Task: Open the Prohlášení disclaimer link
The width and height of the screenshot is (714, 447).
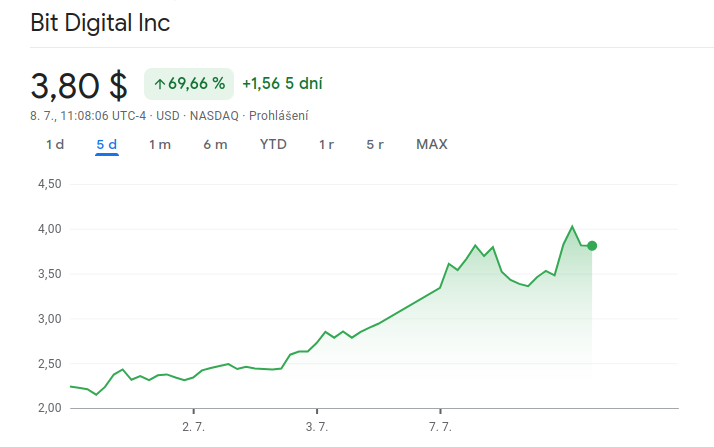Action: pos(278,116)
